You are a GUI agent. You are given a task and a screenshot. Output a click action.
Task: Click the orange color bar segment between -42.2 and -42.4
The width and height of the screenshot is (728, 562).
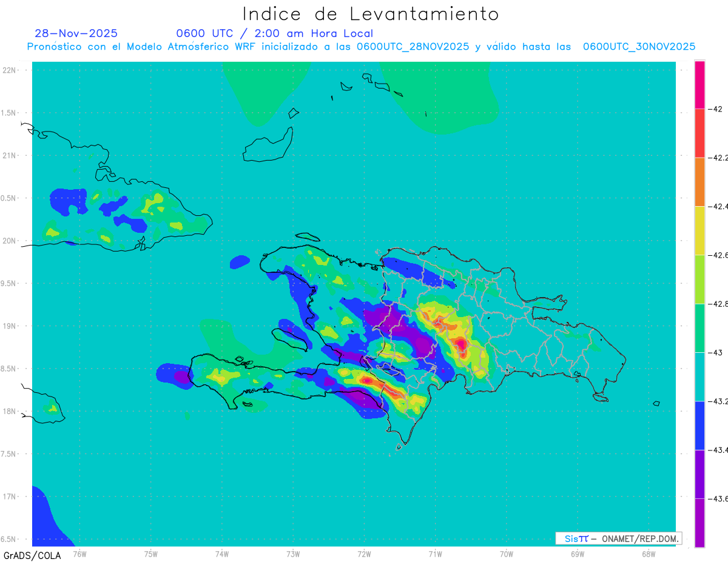click(x=699, y=182)
